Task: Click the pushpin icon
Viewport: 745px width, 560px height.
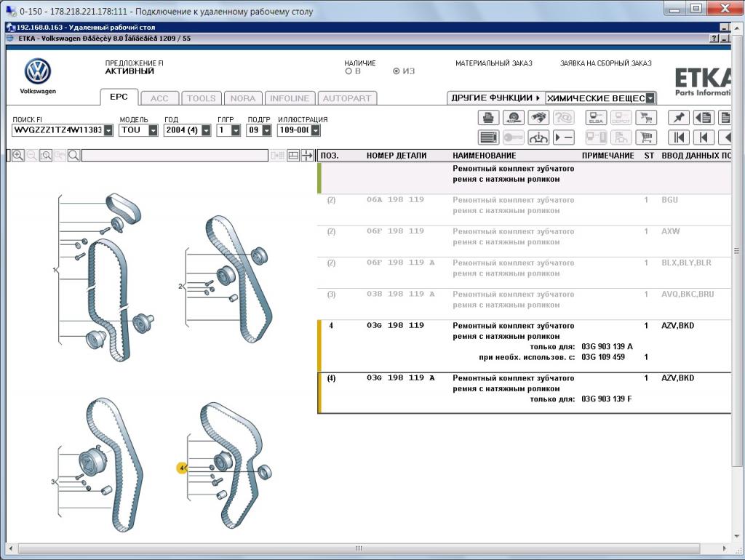Action: (679, 117)
